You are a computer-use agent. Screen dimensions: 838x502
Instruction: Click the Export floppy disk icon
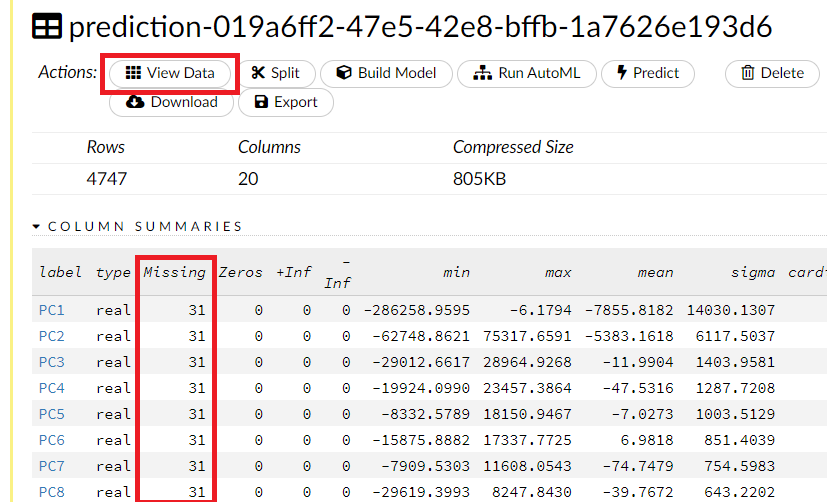pos(261,102)
